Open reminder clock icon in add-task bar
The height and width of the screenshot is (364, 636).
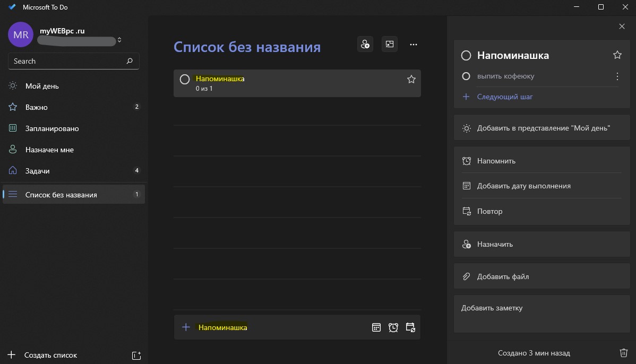[393, 327]
